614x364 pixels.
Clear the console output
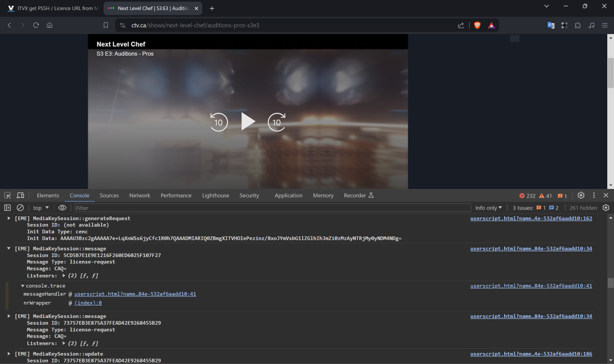[x=20, y=208]
